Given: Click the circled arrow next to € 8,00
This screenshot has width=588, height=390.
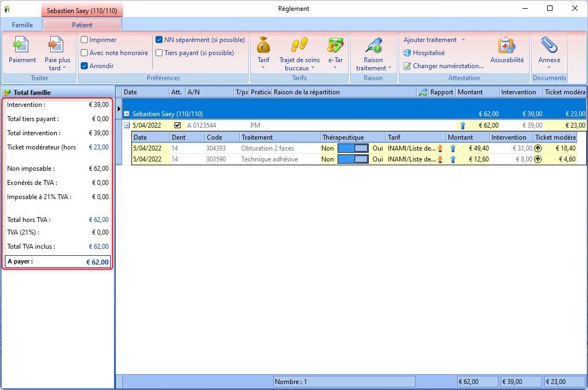Looking at the screenshot, I should point(538,159).
